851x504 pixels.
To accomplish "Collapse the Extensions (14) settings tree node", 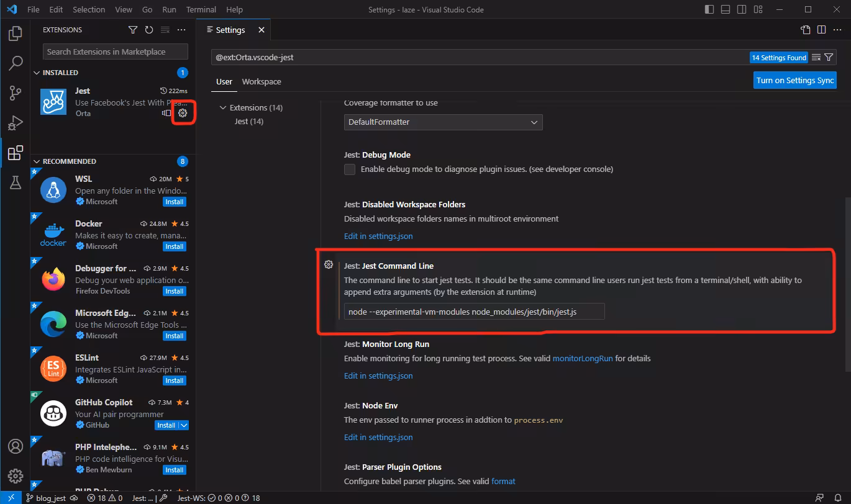I will point(223,107).
